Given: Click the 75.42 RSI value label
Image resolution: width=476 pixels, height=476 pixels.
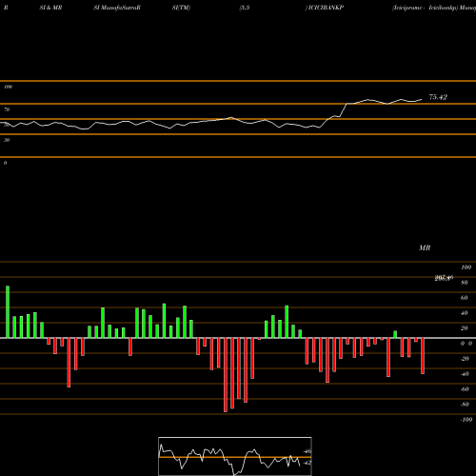Looking at the screenshot, I should (438, 97).
